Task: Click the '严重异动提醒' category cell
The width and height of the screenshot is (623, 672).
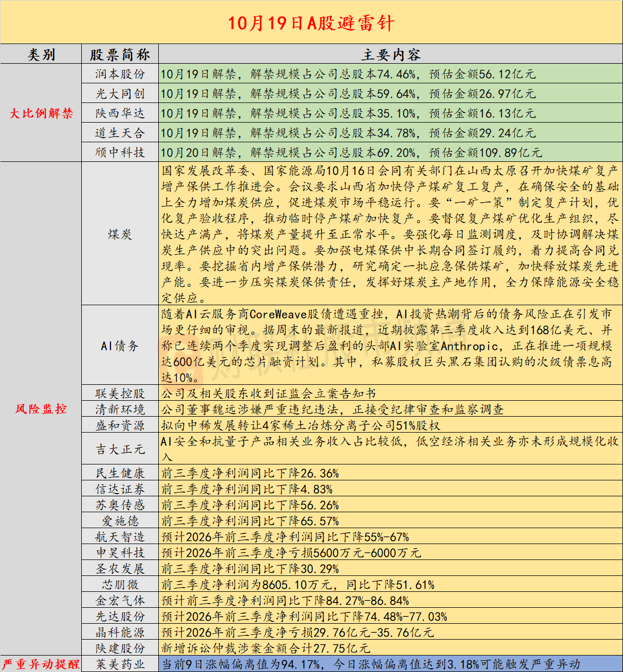Action: (x=41, y=664)
